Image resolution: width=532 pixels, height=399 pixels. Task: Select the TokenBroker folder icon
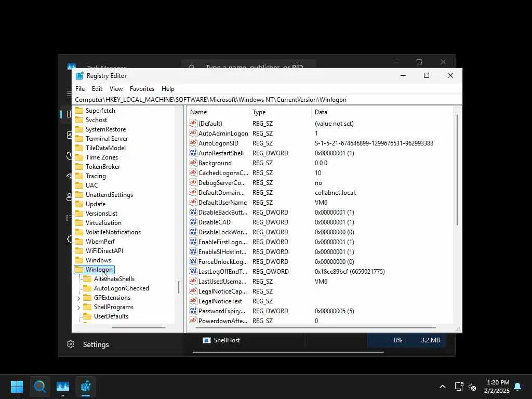click(x=79, y=167)
